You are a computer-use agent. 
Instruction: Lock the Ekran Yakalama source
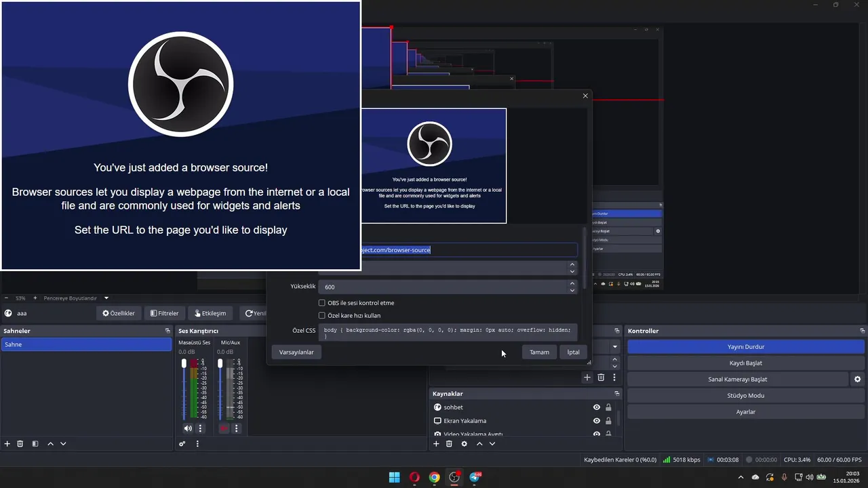[x=608, y=421]
